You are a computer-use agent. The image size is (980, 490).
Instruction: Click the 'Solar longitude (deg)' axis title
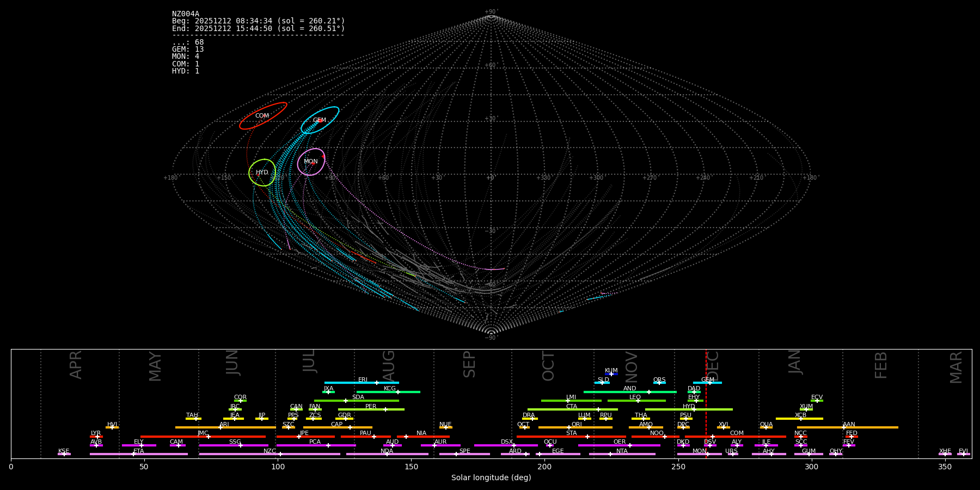491,478
